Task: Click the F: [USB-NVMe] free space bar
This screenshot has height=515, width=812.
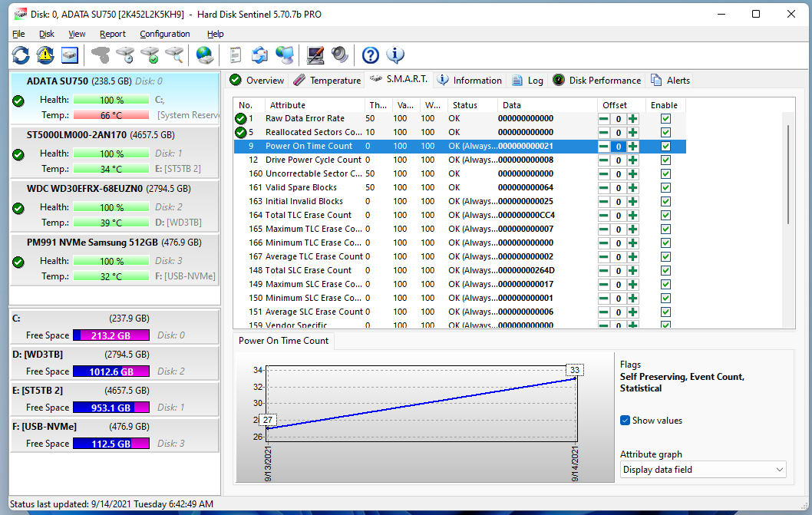Action: 111,444
